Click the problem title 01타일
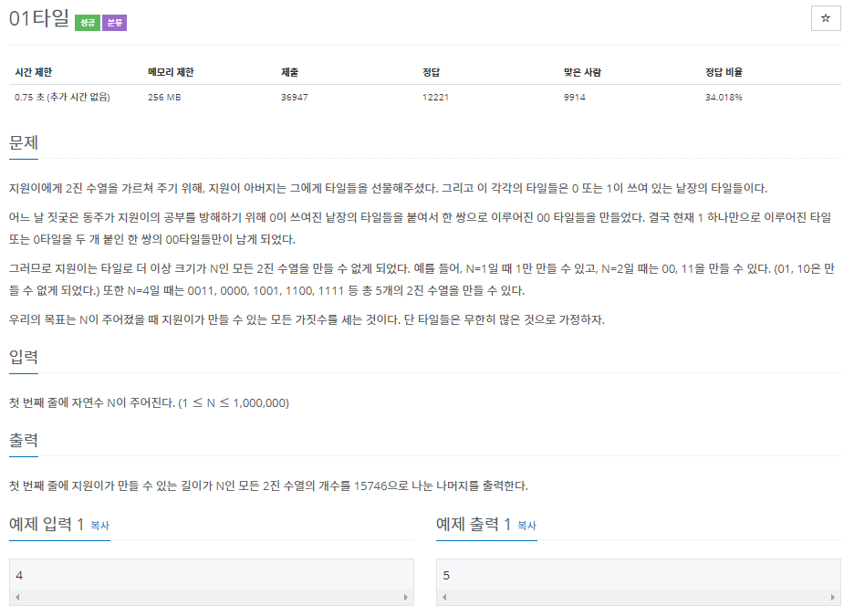This screenshot has height=616, width=854. click(38, 18)
